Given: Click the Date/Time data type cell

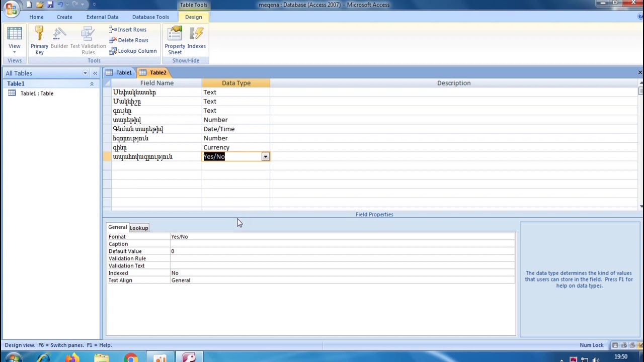Looking at the screenshot, I should 235,129.
